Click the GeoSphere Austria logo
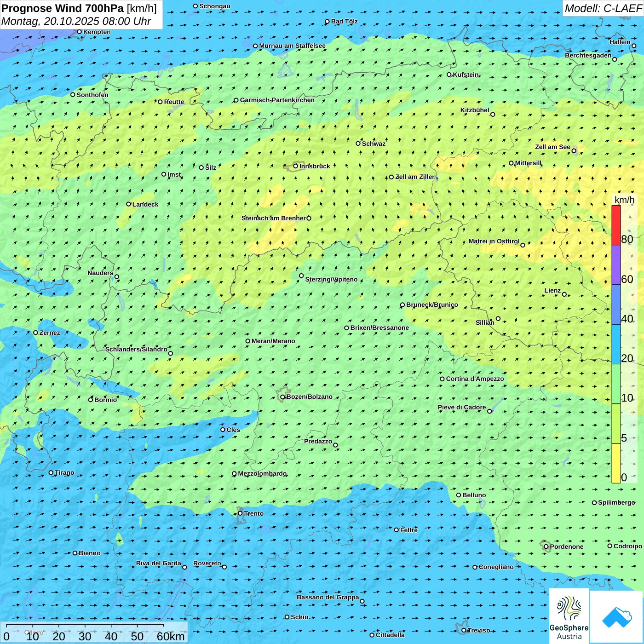This screenshot has width=644, height=644. tap(569, 615)
